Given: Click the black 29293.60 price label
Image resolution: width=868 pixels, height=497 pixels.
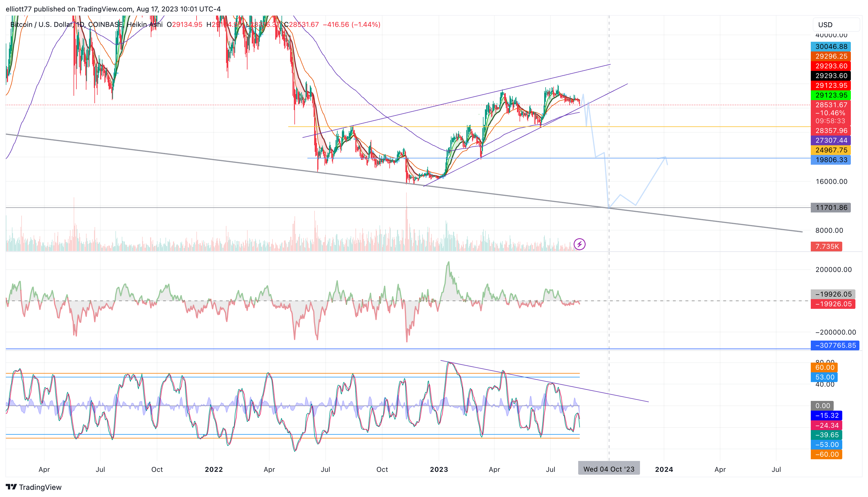Looking at the screenshot, I should pos(831,75).
